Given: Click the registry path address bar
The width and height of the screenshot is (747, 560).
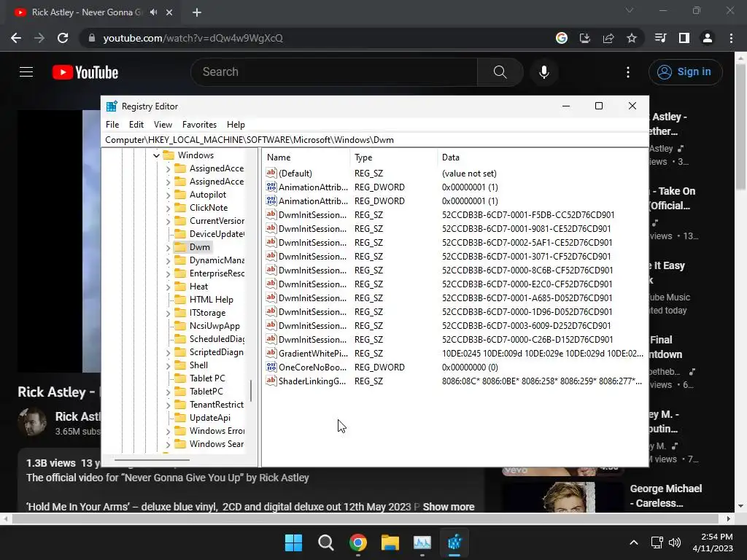Looking at the screenshot, I should (x=375, y=140).
